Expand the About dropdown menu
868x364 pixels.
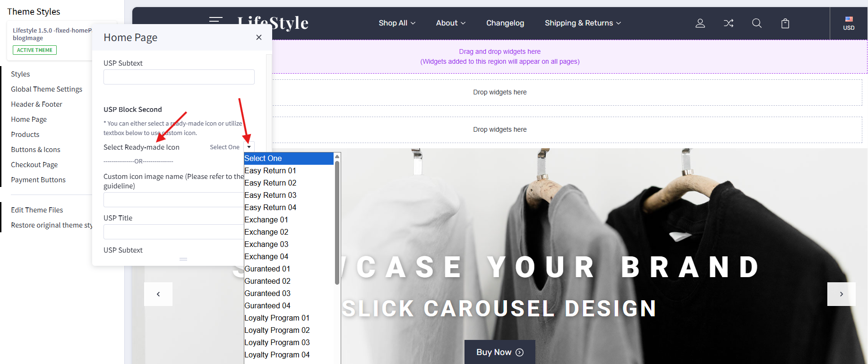click(x=450, y=23)
